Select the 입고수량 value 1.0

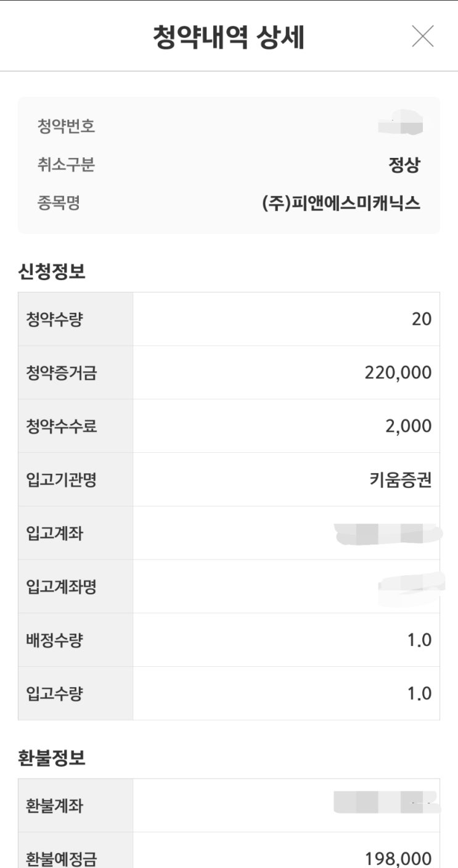pos(419,694)
